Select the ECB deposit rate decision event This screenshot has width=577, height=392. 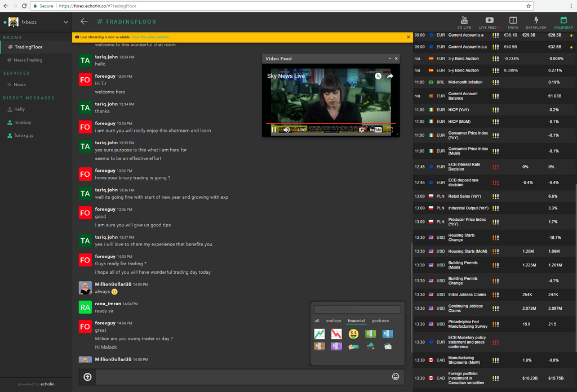(493, 182)
